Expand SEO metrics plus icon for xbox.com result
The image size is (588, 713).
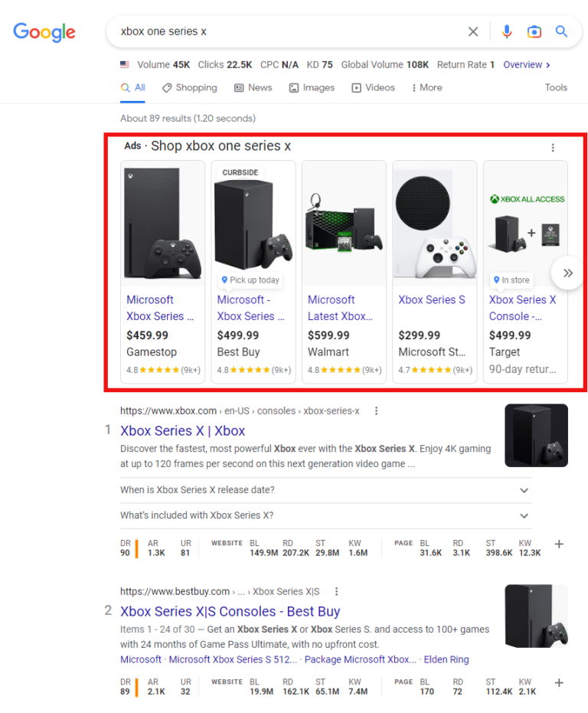click(x=559, y=544)
